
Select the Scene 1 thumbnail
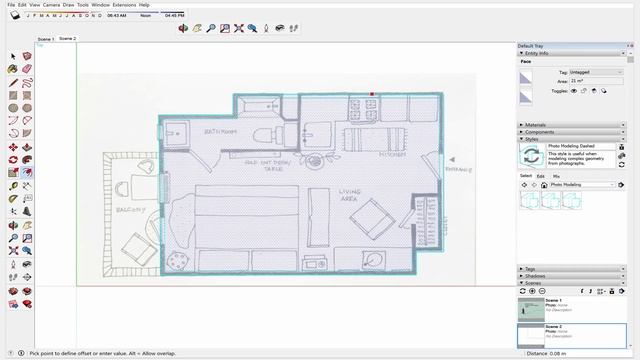[531, 310]
